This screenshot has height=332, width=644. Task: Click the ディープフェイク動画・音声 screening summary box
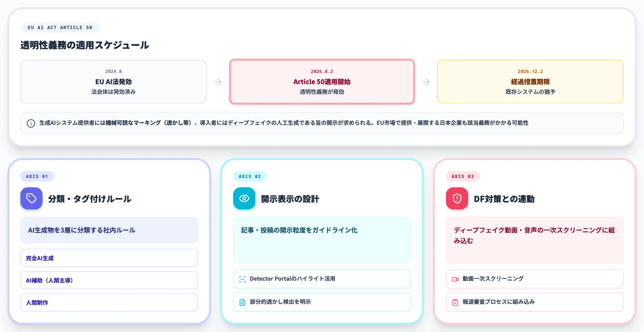click(535, 240)
